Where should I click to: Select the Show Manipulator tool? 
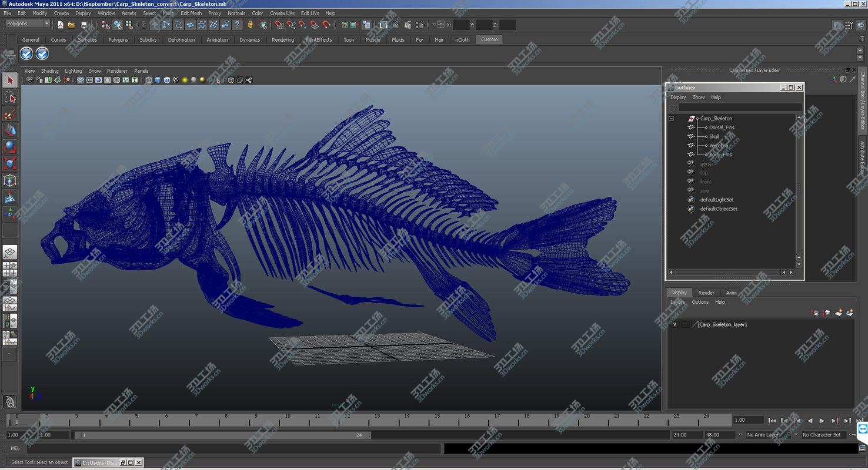click(x=10, y=214)
